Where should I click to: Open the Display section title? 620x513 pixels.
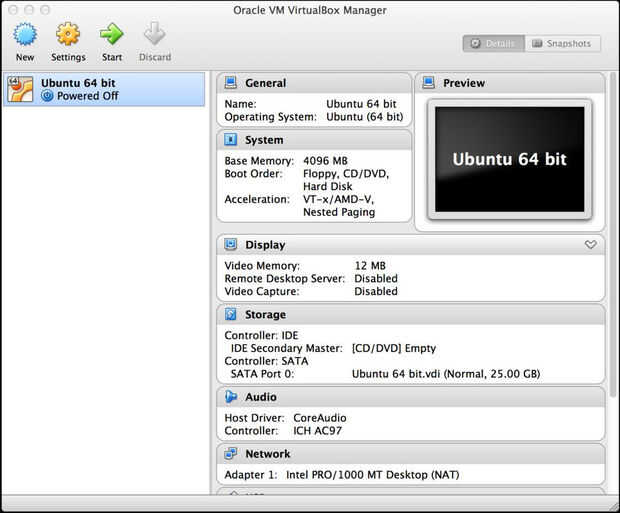pos(265,245)
